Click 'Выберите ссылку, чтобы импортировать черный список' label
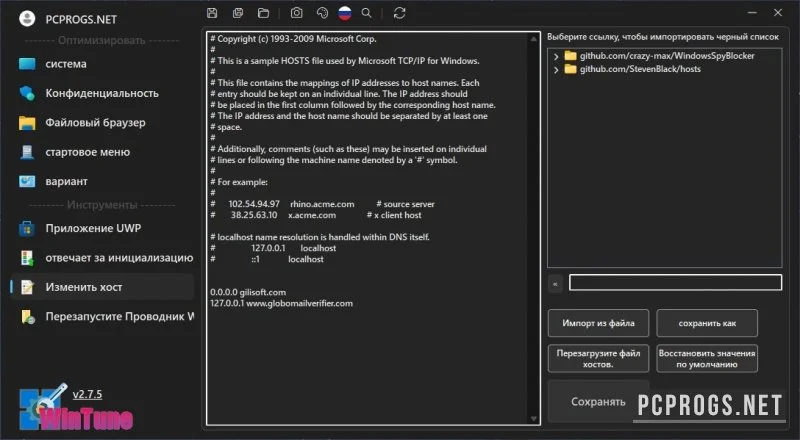This screenshot has width=800, height=440. click(x=663, y=37)
